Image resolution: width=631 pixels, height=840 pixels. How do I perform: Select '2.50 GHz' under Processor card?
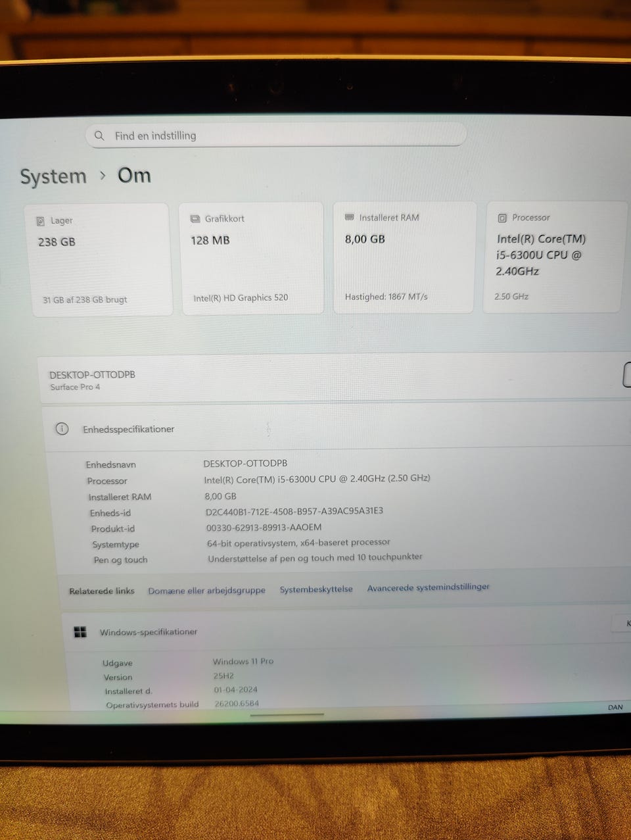511,297
